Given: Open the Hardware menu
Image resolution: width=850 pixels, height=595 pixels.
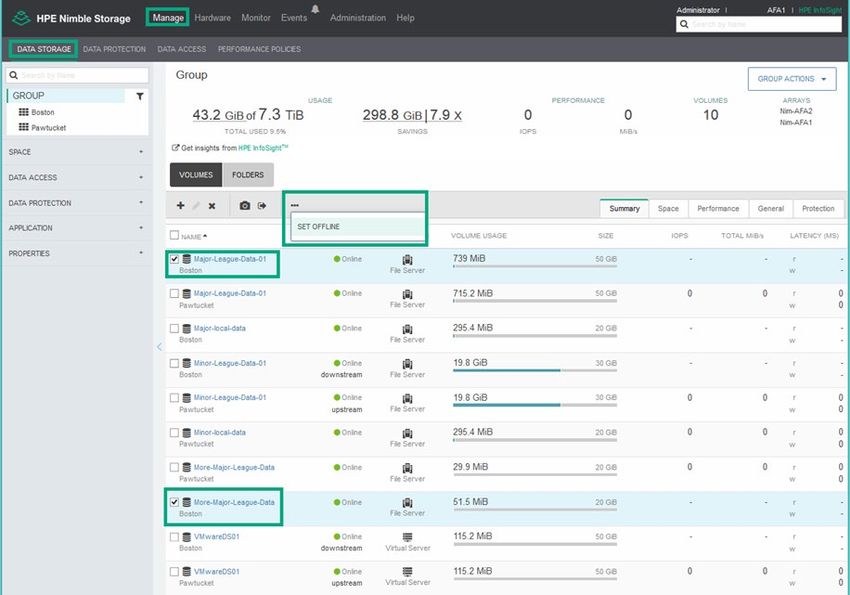Looking at the screenshot, I should click(x=212, y=18).
